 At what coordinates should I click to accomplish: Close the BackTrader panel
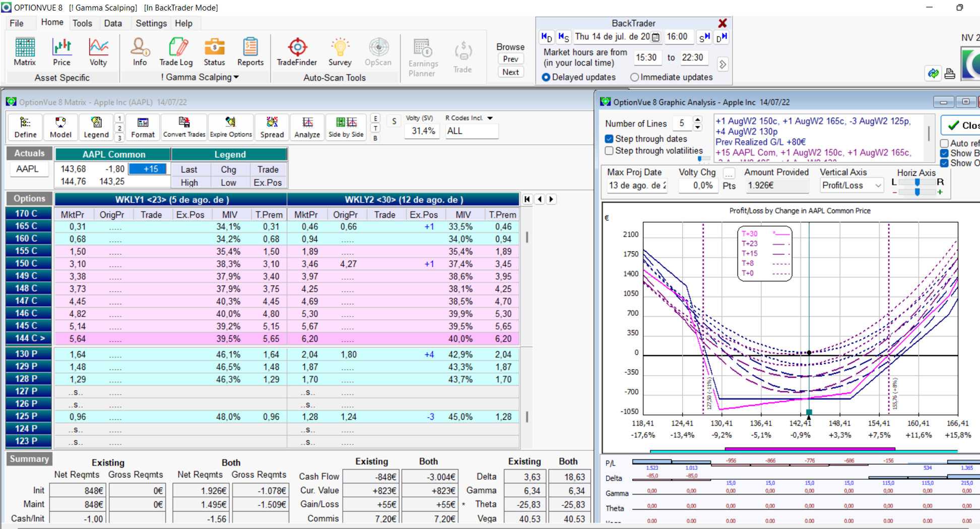click(x=723, y=23)
